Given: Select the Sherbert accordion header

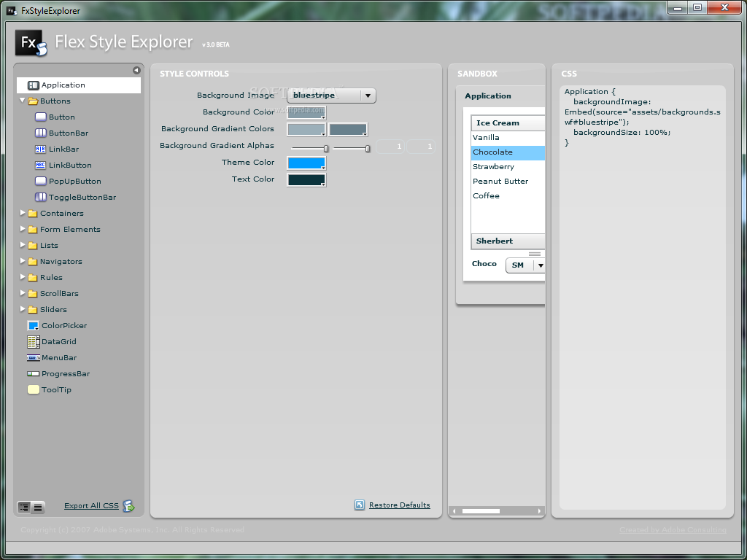Looking at the screenshot, I should 508,241.
